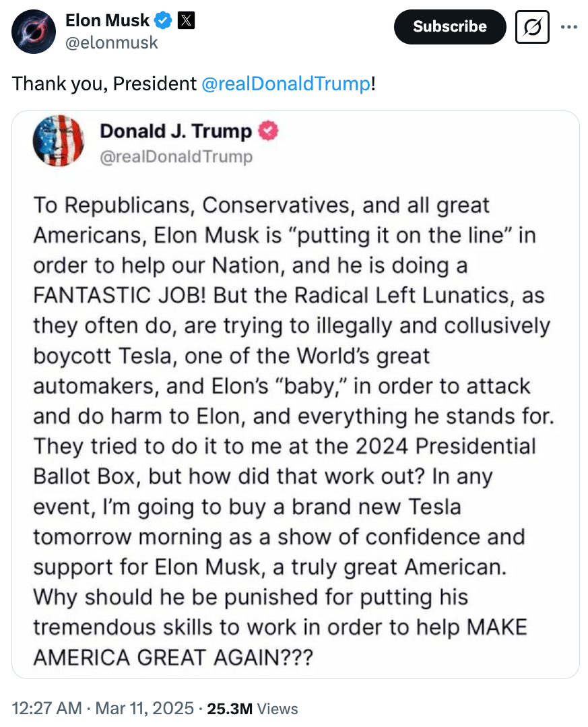Subscribe to Elon Musk
The width and height of the screenshot is (588, 727).
[x=450, y=27]
